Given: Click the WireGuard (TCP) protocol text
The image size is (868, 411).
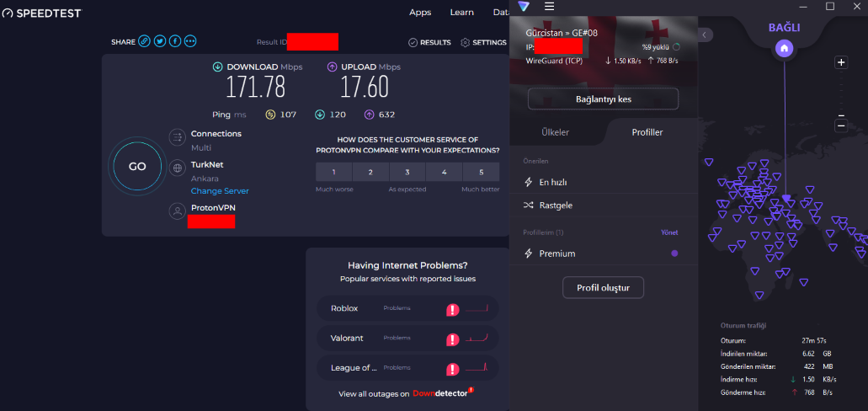Looking at the screenshot, I should pos(554,61).
